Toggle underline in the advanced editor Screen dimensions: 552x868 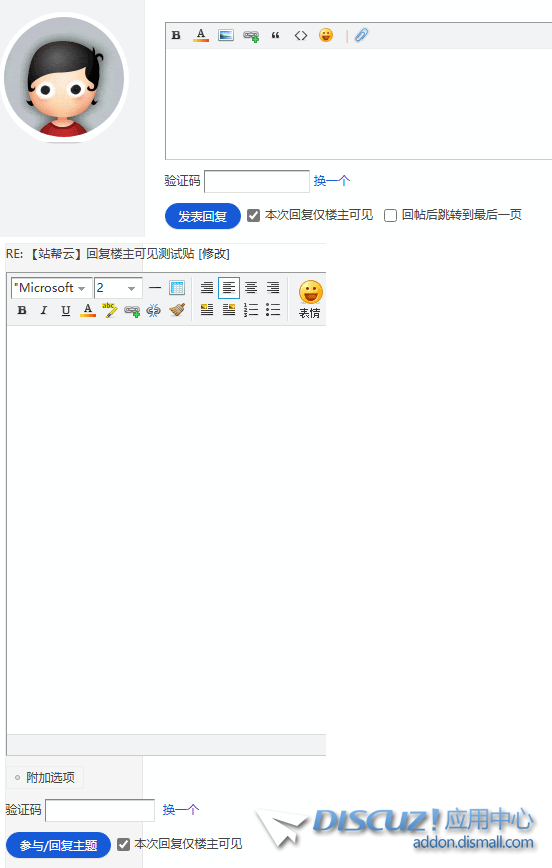66,310
